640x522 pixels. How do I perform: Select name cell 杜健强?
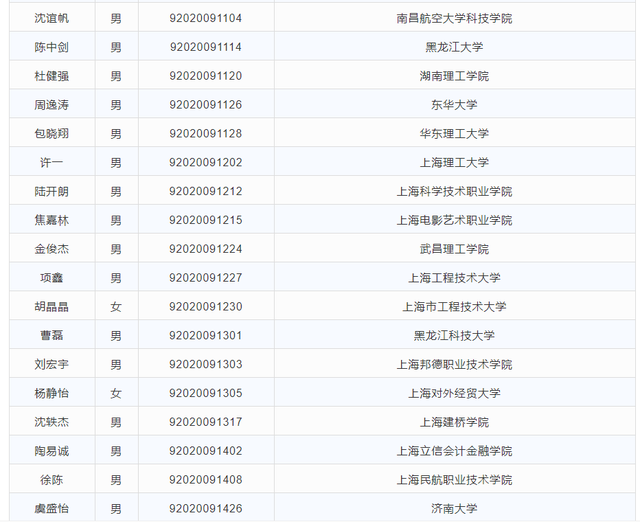point(52,76)
